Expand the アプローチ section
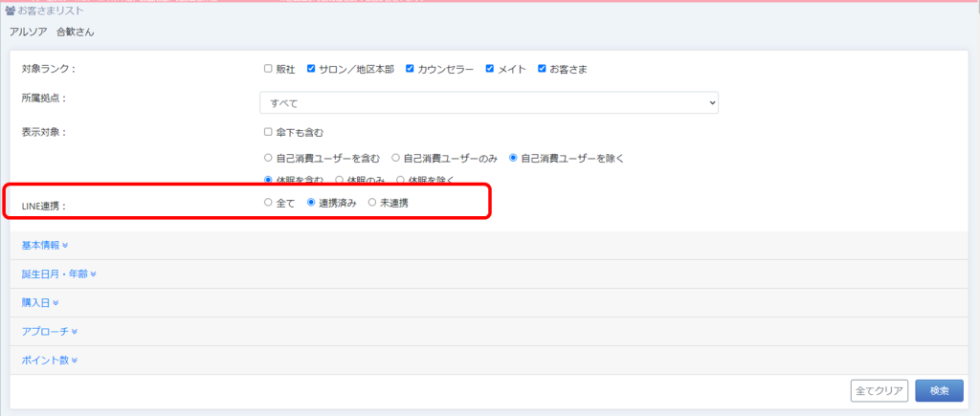This screenshot has width=980, height=416. 49,332
